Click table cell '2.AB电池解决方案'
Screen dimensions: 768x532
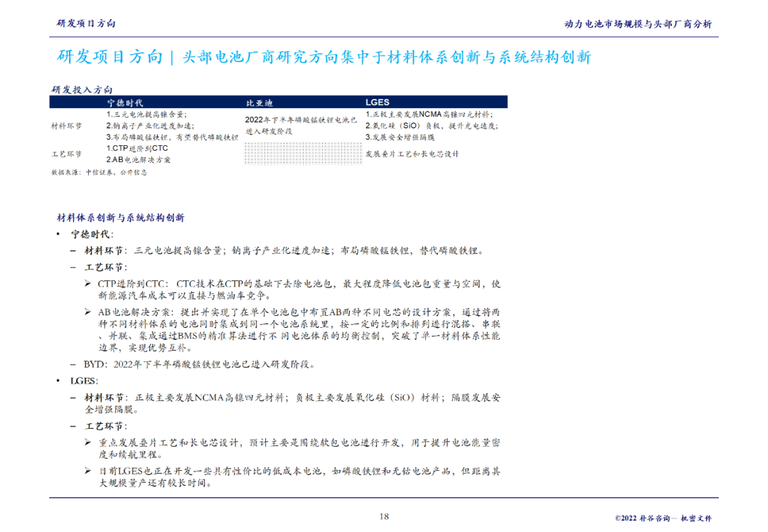tap(138, 160)
